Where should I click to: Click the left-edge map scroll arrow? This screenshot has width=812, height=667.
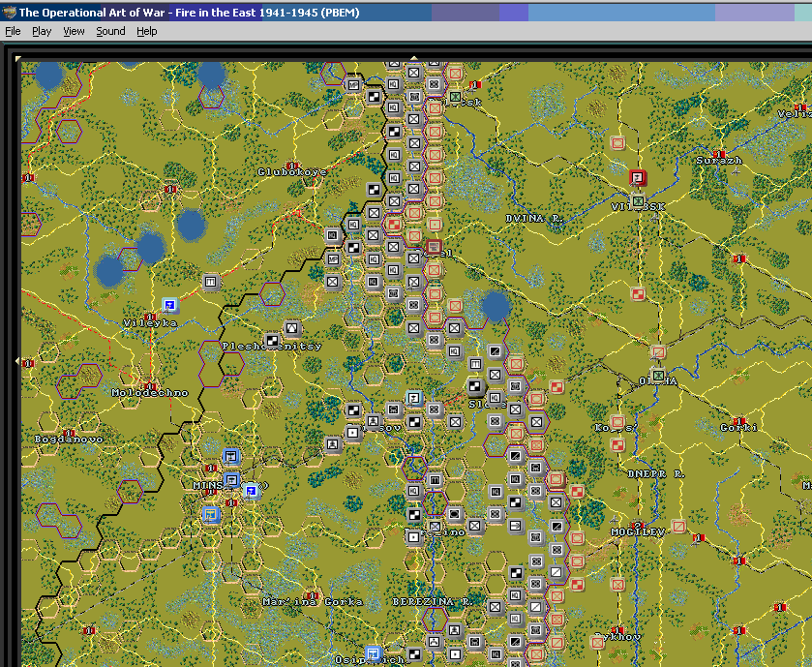(x=18, y=360)
